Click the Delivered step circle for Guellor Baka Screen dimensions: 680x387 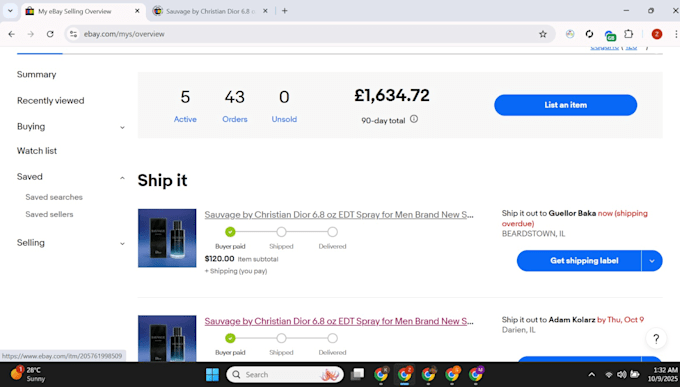click(333, 232)
